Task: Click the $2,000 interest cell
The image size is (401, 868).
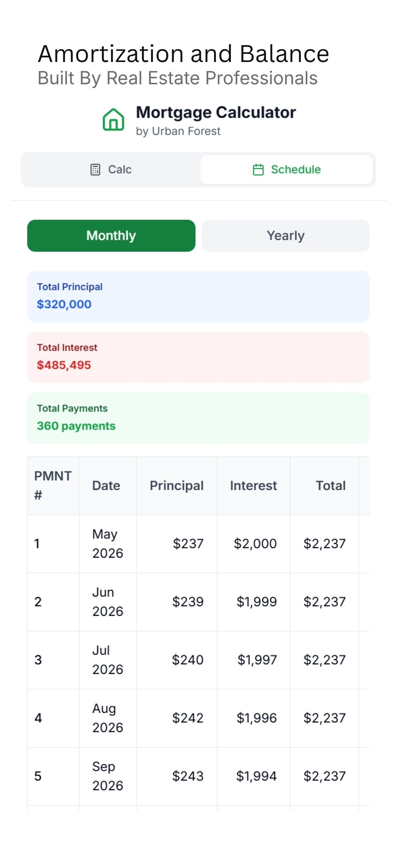Action: pos(253,544)
